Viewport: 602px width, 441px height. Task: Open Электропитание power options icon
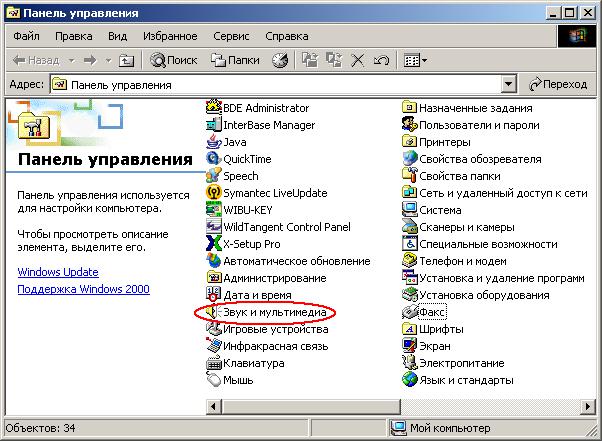(410, 363)
